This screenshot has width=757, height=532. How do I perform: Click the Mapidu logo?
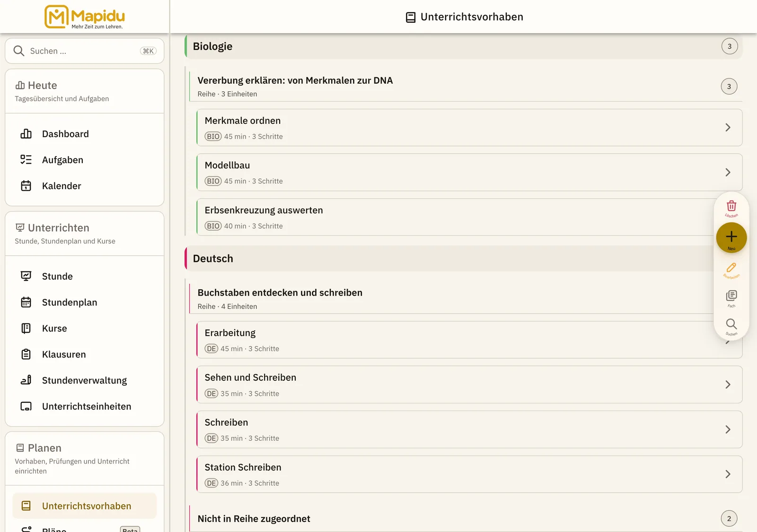(x=85, y=17)
